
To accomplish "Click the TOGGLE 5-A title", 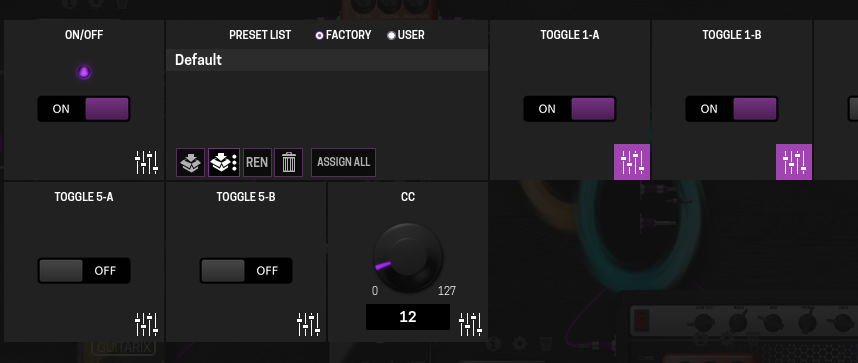I will pyautogui.click(x=84, y=197).
